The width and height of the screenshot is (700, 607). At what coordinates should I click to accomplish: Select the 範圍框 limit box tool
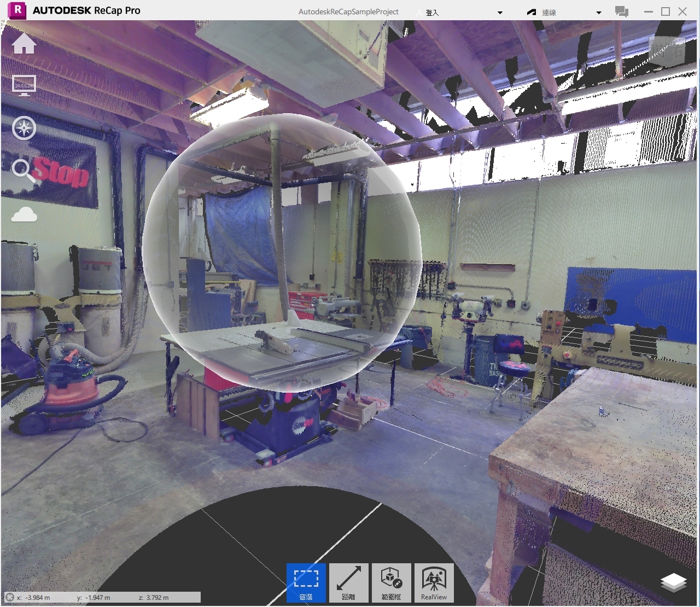click(392, 583)
